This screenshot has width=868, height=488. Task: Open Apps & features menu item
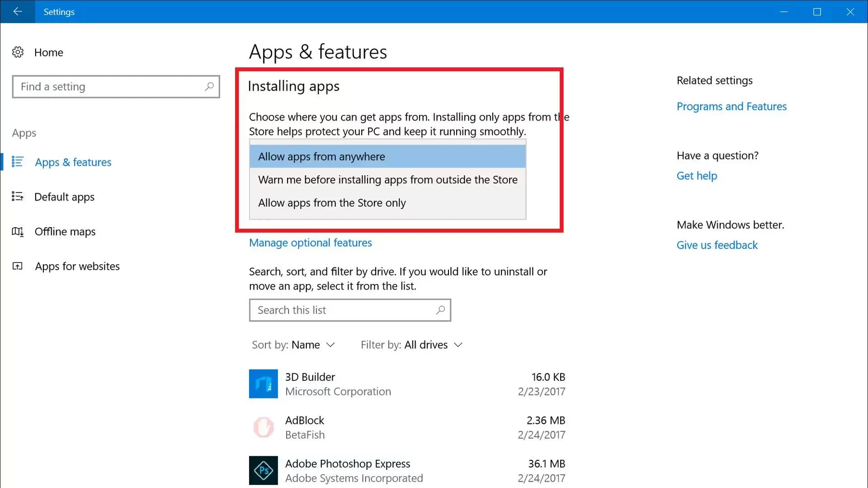73,161
